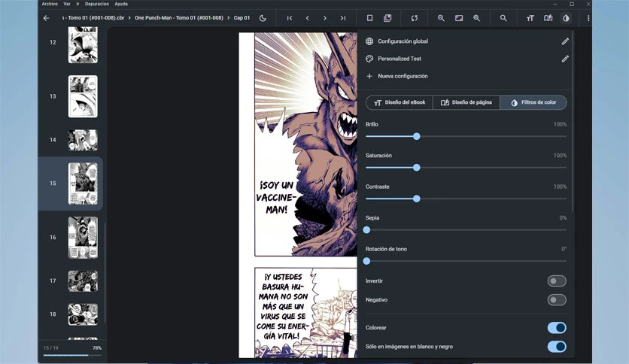This screenshot has height=364, width=629.
Task: Open page 18 thumbnail
Action: [83, 314]
